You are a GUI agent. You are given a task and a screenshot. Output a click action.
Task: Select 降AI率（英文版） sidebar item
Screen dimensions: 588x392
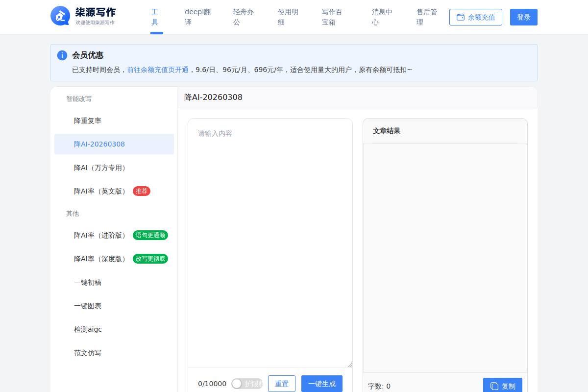[x=114, y=191]
